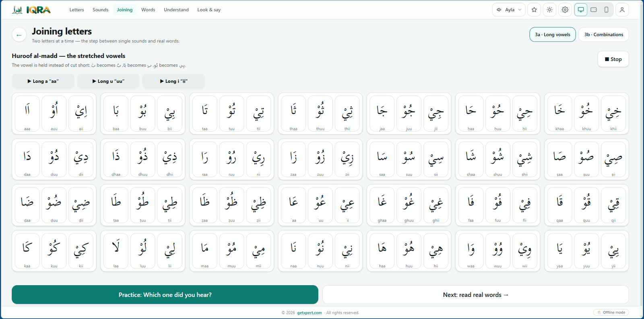This screenshot has height=319, width=644.
Task: Play the Long u "uu" sequence
Action: tap(108, 81)
